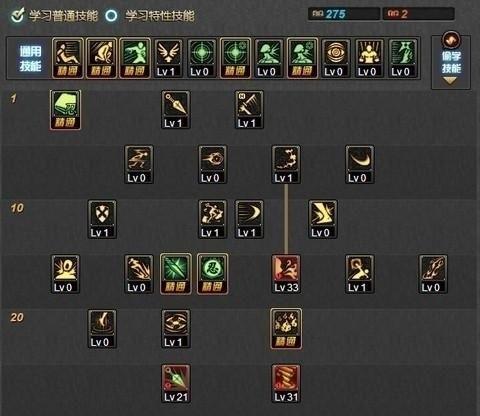Expand the 偷学技能 panel arrow
Viewport: 480px width, 416px height.
click(451, 80)
